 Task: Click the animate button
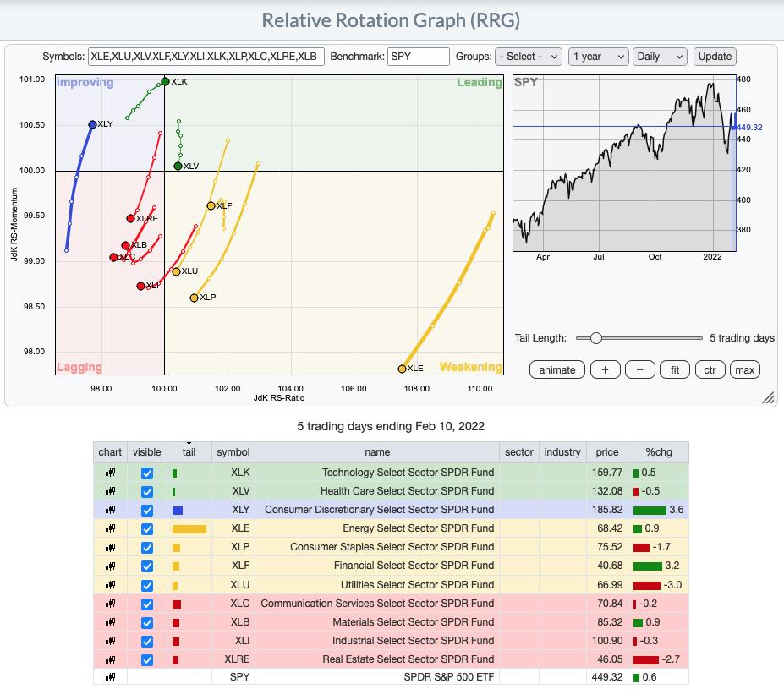point(557,370)
